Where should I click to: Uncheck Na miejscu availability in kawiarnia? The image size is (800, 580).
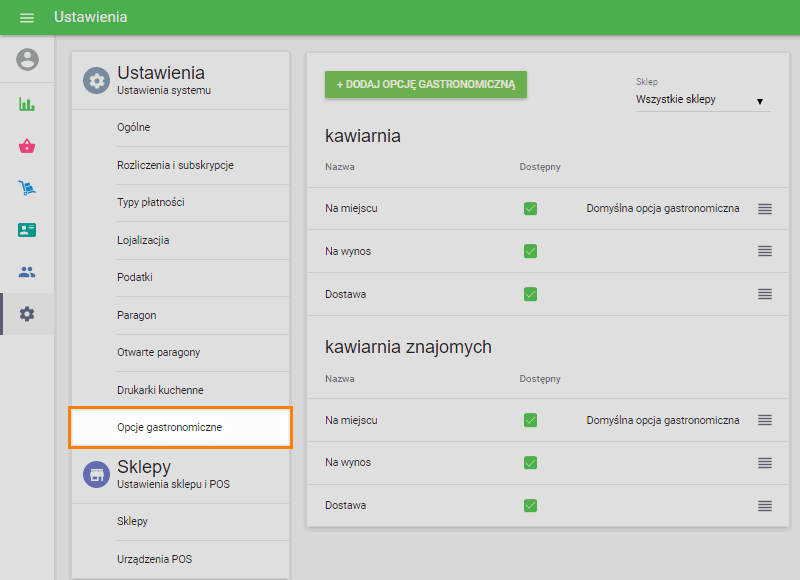[530, 209]
